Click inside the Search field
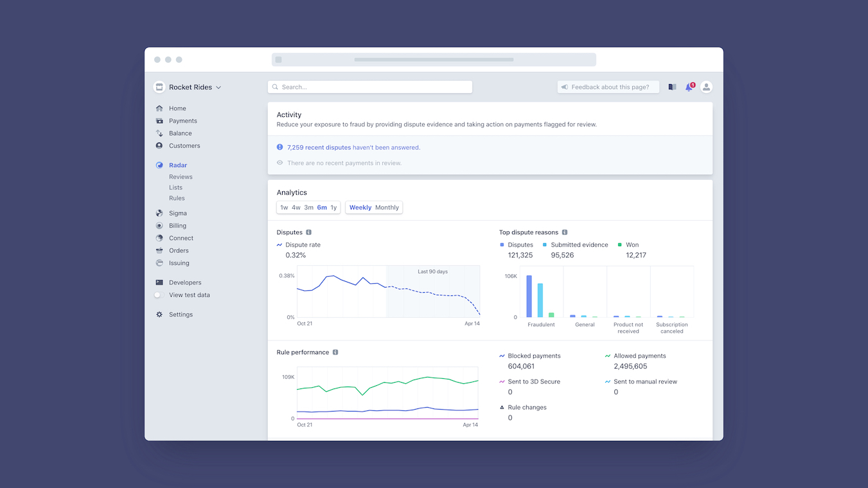This screenshot has width=868, height=488. pos(369,87)
